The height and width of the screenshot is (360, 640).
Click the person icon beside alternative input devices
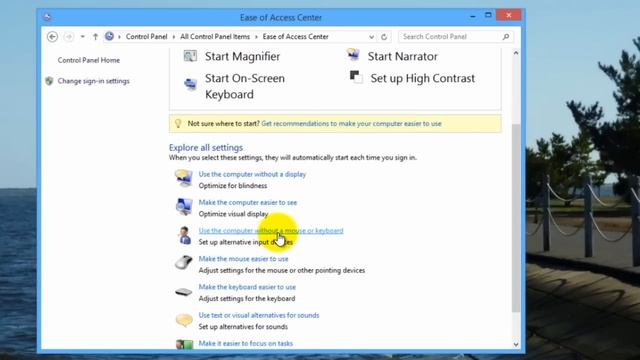(184, 236)
